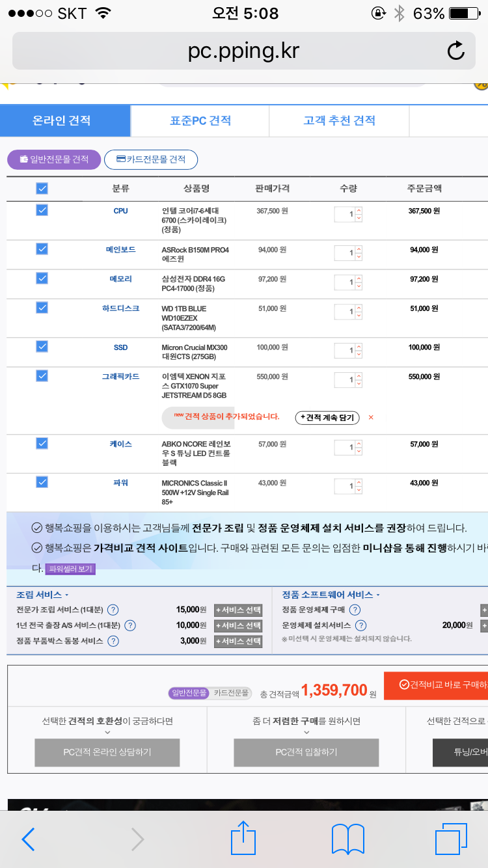The width and height of the screenshot is (488, 868).
Task: Select the 일반전문몰 견적 pill button
Action: click(54, 159)
